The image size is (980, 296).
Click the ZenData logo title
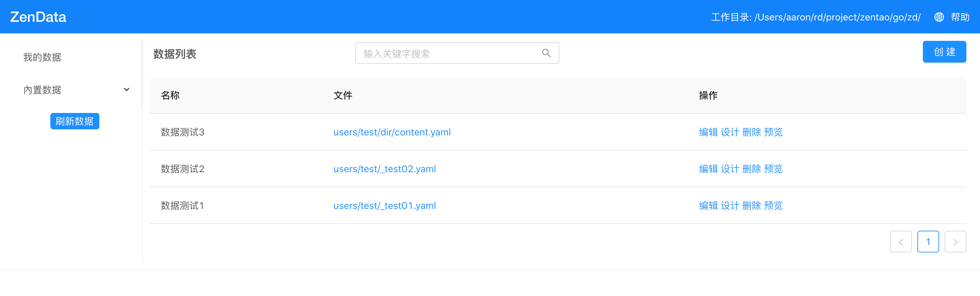pos(38,17)
